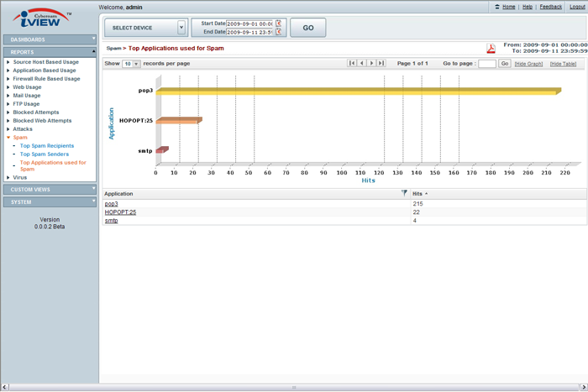The image size is (588, 392).
Task: Click Application column header
Action: (x=118, y=194)
